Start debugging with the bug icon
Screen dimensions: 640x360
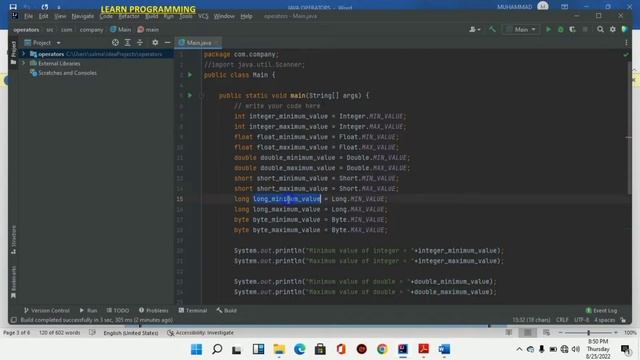[560, 29]
